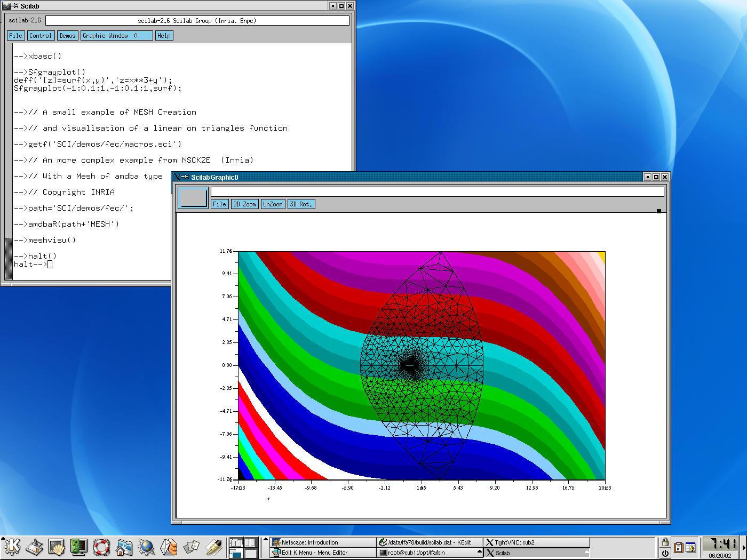Click the // Copyright INRIA console line
This screenshot has width=747, height=560.
65,192
